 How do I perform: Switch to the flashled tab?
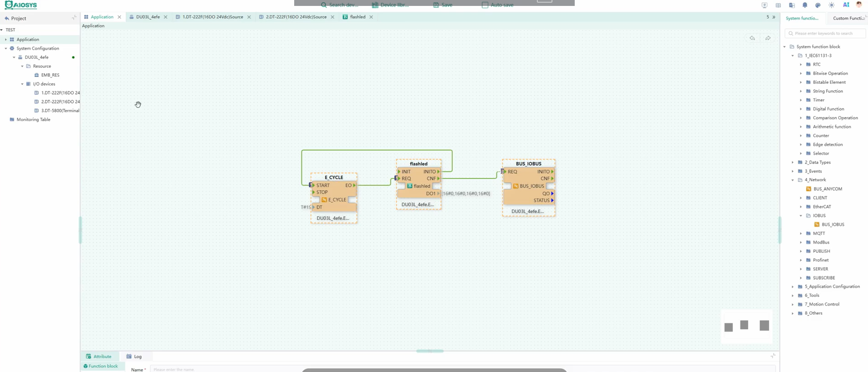pos(357,17)
